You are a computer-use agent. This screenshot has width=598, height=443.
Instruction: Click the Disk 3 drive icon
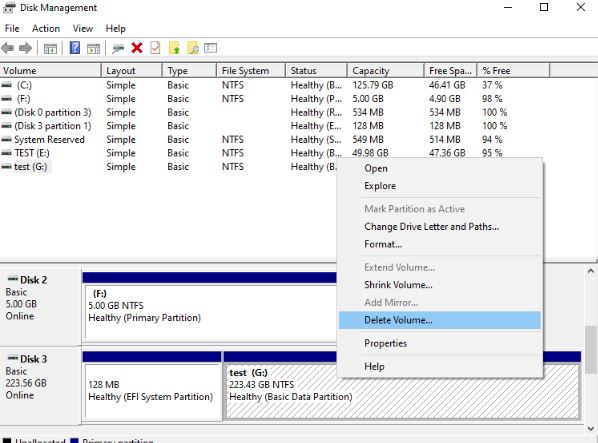coord(13,358)
